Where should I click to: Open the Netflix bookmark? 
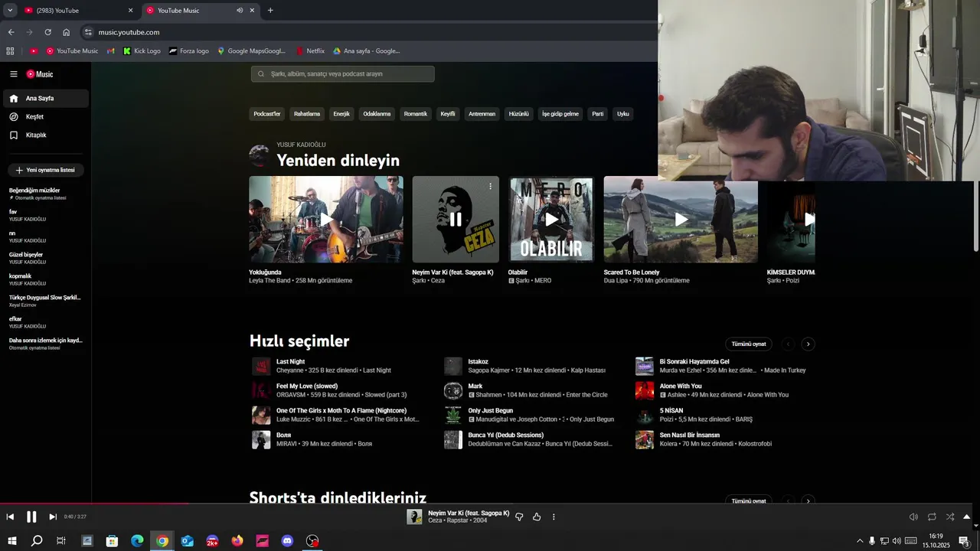coord(310,51)
